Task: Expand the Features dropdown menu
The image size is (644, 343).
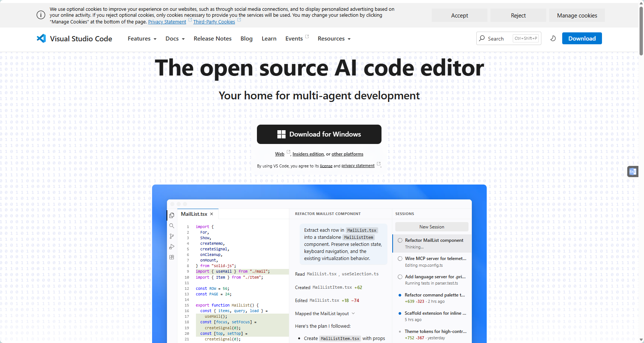Action: tap(142, 39)
